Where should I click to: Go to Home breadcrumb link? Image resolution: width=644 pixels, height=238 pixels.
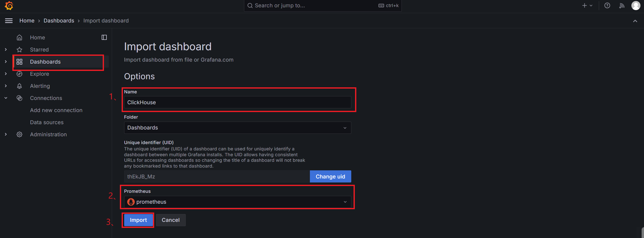pyautogui.click(x=27, y=21)
